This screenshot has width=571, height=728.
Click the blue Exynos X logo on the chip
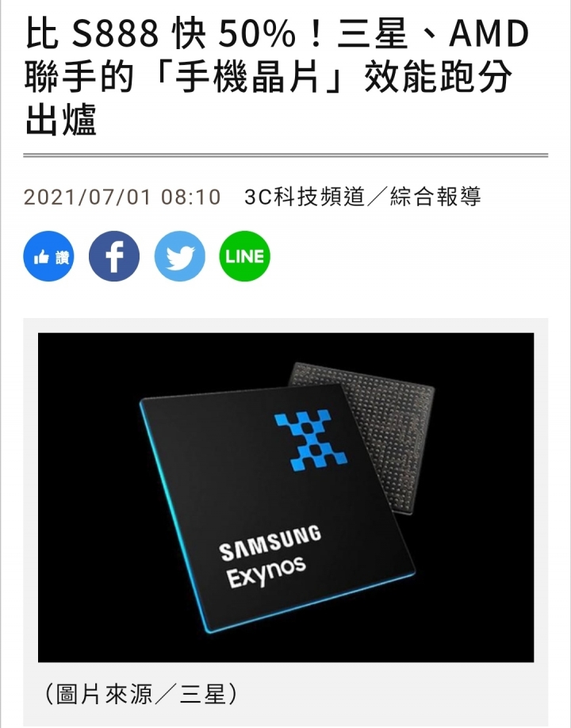point(311,440)
